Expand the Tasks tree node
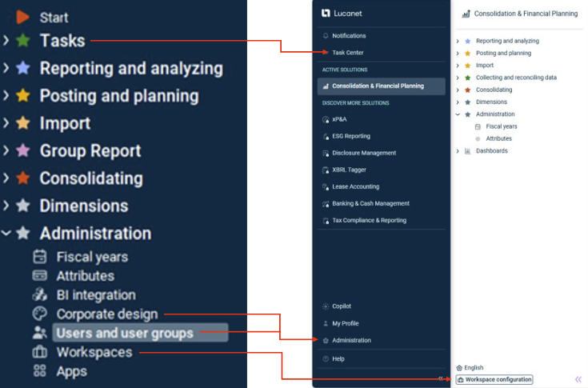 [6, 40]
